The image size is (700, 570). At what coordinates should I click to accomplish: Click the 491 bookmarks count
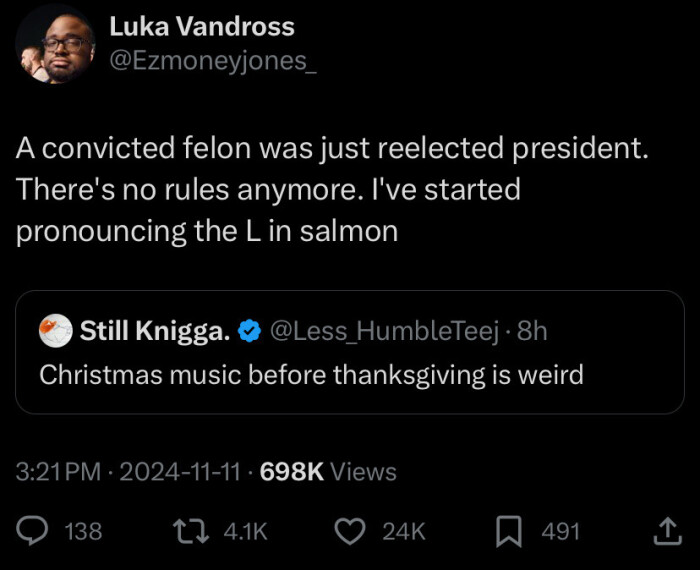561,532
